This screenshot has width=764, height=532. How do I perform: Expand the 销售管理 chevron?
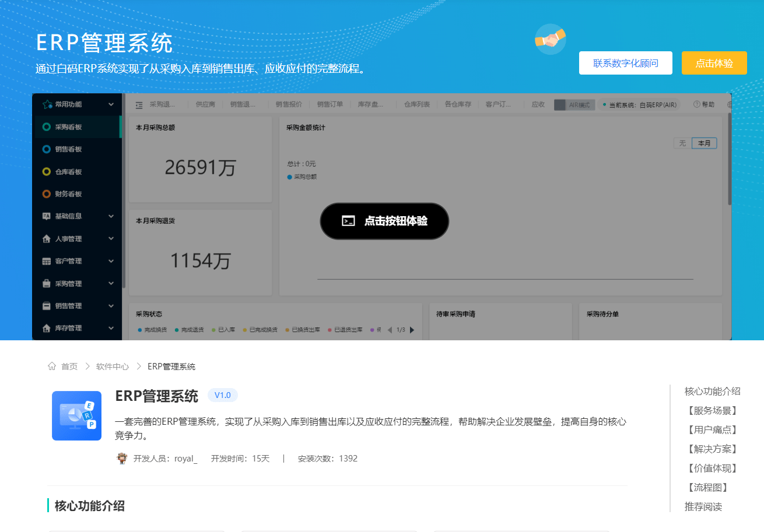pyautogui.click(x=111, y=305)
